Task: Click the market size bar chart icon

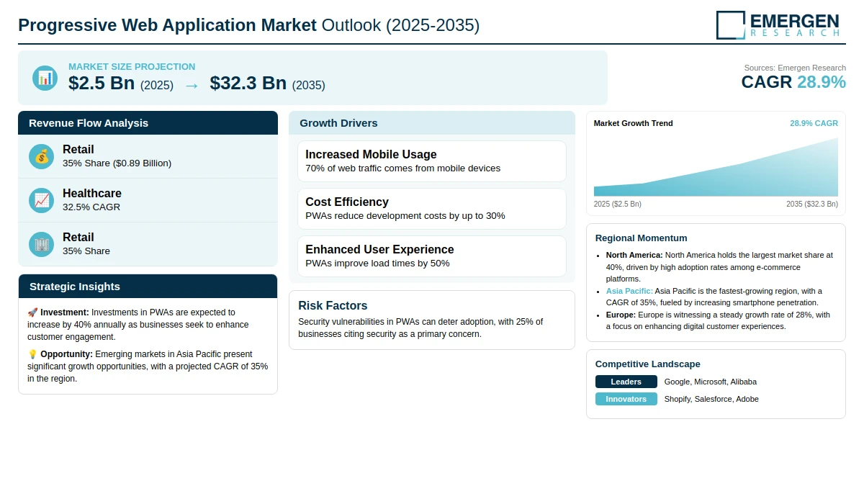Action: tap(45, 78)
